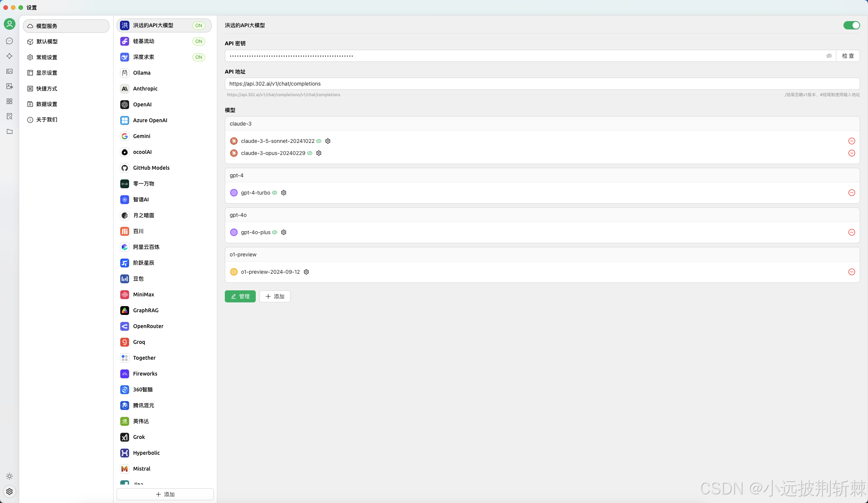Open the chat assistant icon in sidebar

(x=9, y=41)
